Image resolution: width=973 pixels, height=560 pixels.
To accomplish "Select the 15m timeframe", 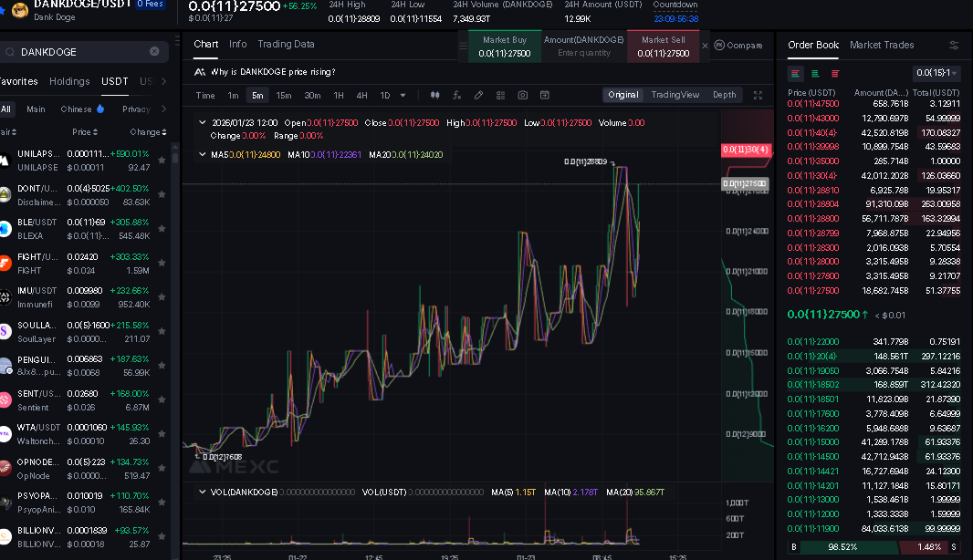I will coord(284,96).
